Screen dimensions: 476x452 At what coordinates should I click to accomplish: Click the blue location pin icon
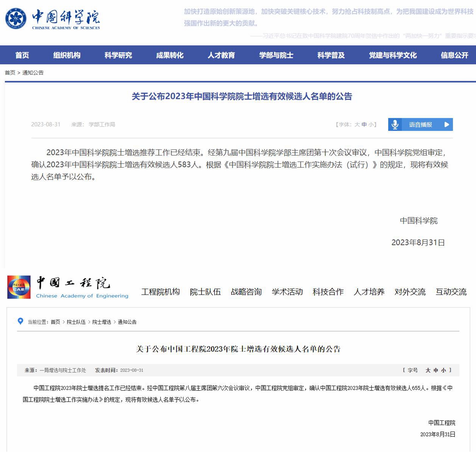pyautogui.click(x=21, y=321)
